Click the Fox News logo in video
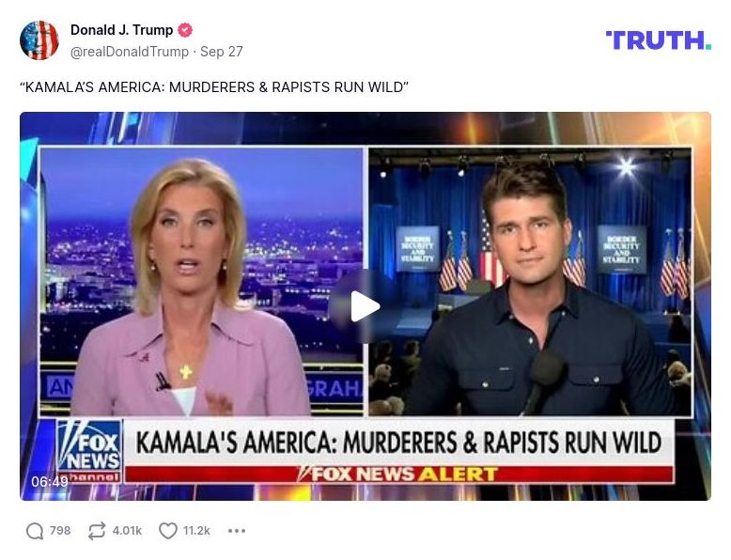 tap(89, 451)
